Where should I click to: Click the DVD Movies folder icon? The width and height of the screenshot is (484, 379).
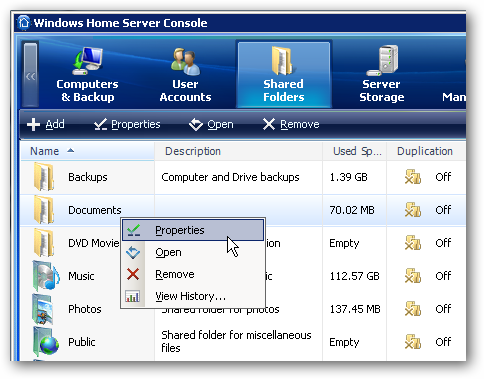click(44, 243)
